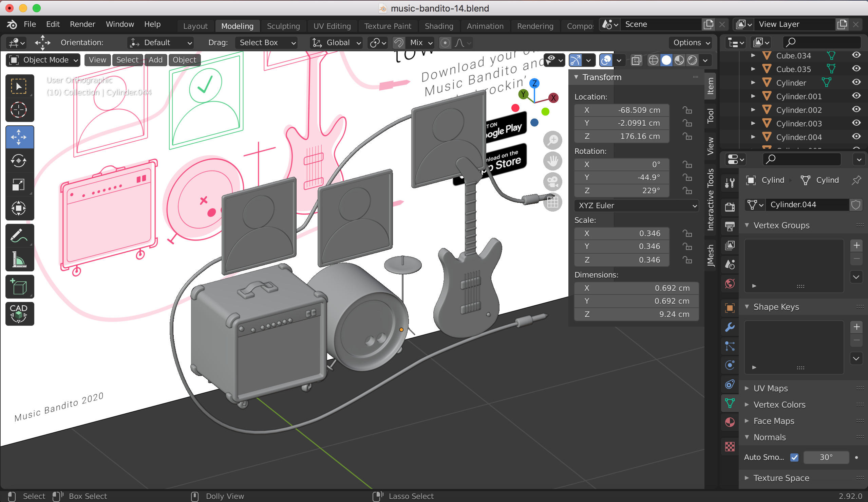Open the Render menu

(x=82, y=24)
